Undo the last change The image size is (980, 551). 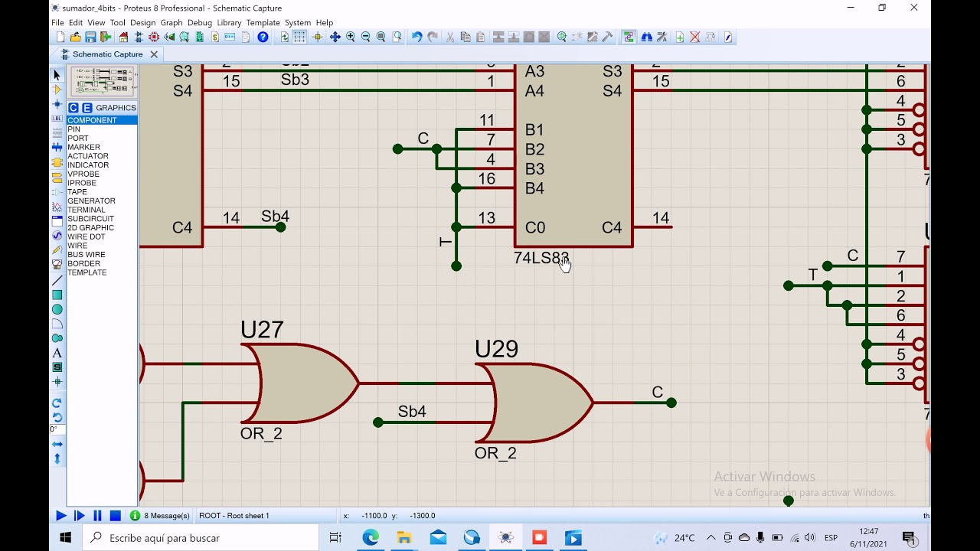click(416, 37)
